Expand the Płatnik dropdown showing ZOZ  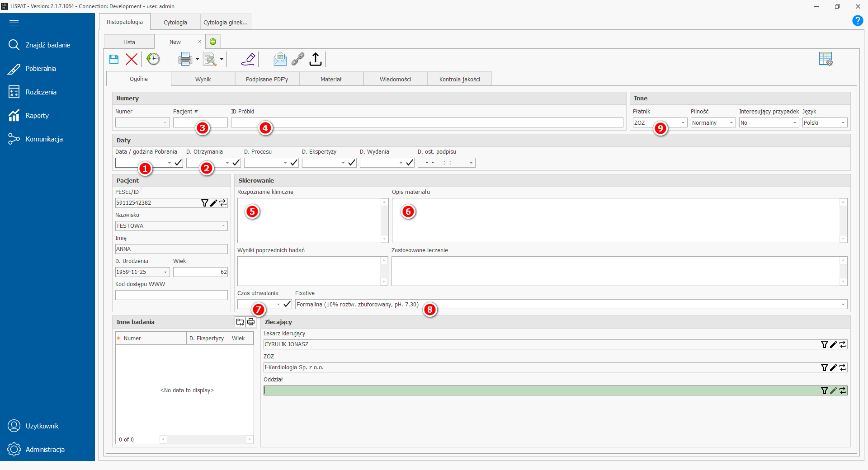click(683, 123)
